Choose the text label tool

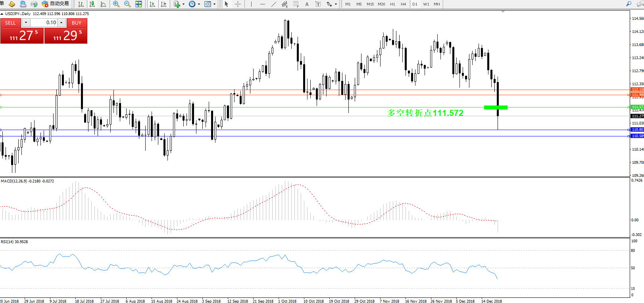[x=318, y=4]
